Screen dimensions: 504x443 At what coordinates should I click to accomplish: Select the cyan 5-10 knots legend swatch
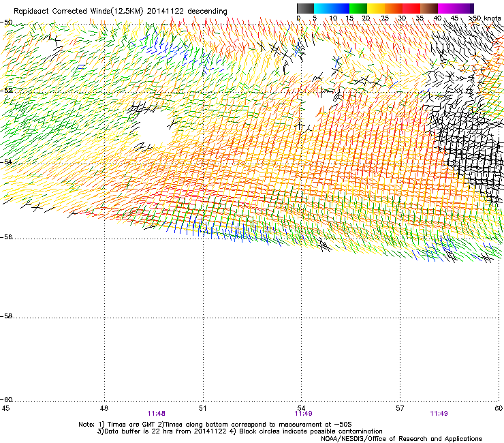coord(323,8)
